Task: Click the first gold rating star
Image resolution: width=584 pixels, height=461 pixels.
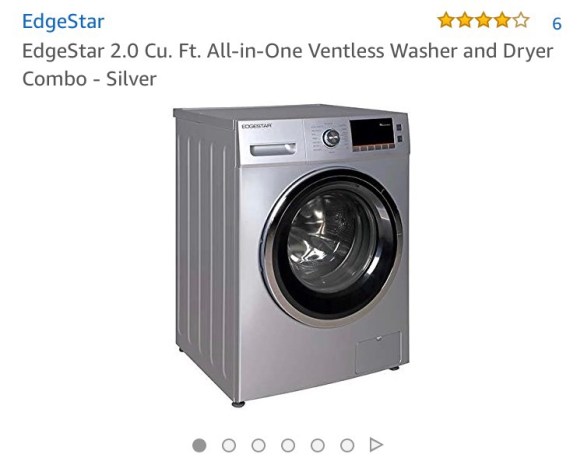Action: click(x=446, y=20)
